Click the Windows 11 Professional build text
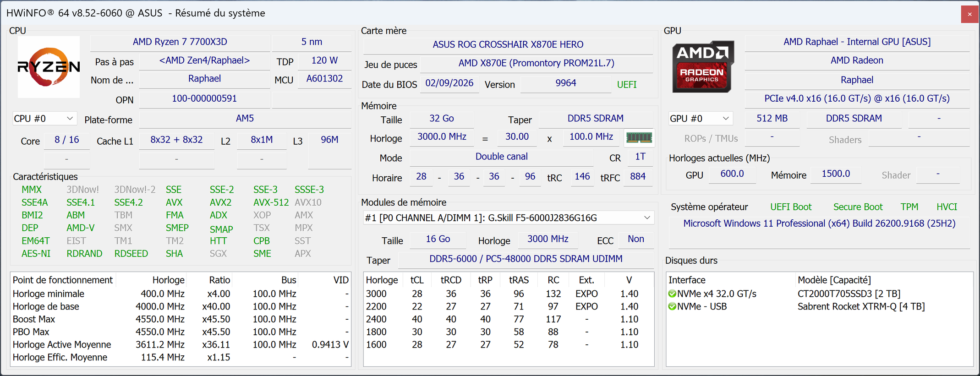 (819, 223)
